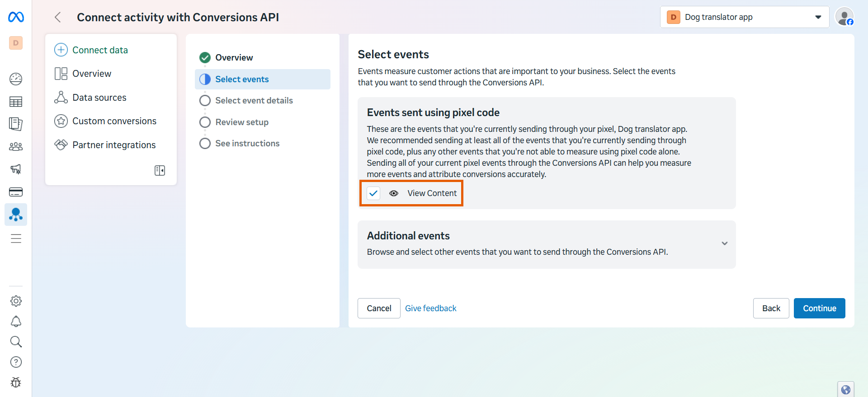Open the Dog translator app dropdown
This screenshot has width=868, height=397.
pos(745,17)
